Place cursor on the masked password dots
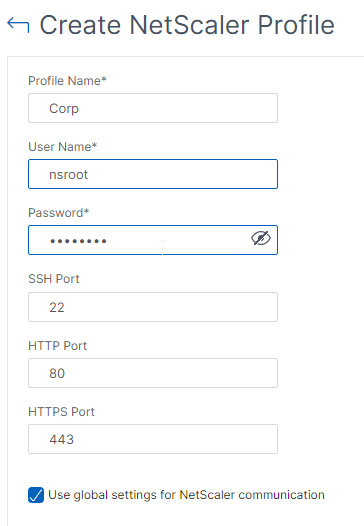This screenshot has width=364, height=526. click(x=78, y=241)
